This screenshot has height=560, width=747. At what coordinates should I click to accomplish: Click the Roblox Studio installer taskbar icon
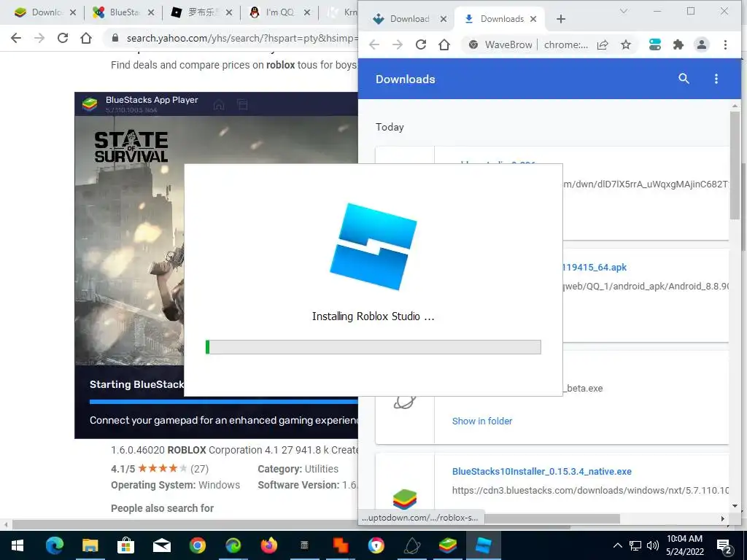(x=483, y=545)
